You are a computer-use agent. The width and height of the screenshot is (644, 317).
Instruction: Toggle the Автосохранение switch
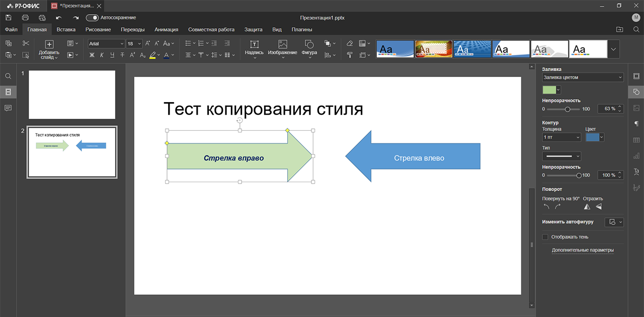click(x=92, y=18)
